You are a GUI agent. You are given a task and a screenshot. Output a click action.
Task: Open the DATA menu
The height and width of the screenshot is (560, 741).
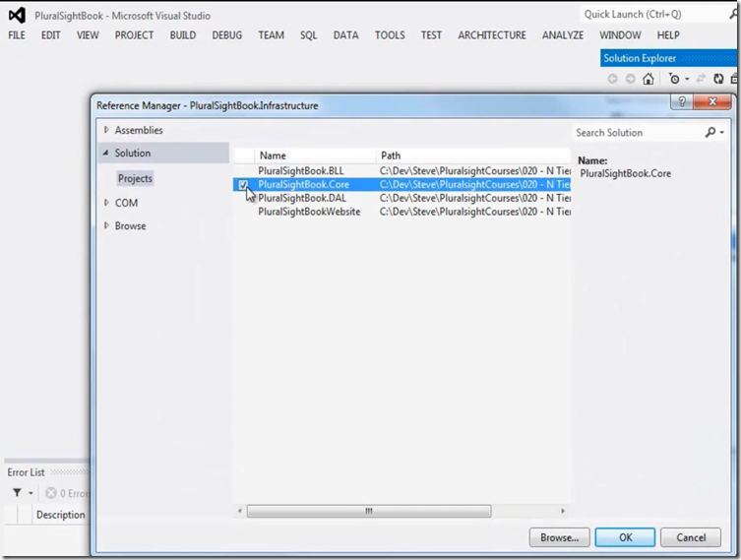click(346, 35)
